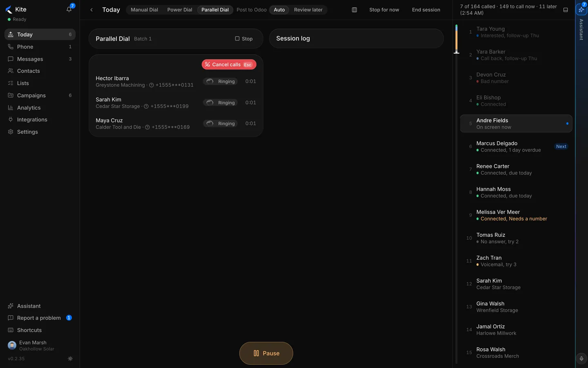Switch to Power Dial mode
Screen dimensions: 588x368
click(x=180, y=10)
